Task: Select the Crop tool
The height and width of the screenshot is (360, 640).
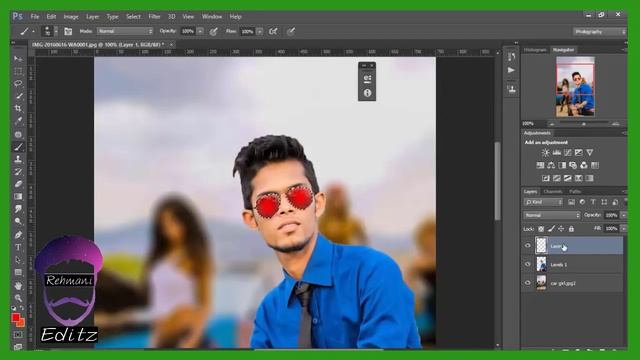Action: tap(18, 109)
